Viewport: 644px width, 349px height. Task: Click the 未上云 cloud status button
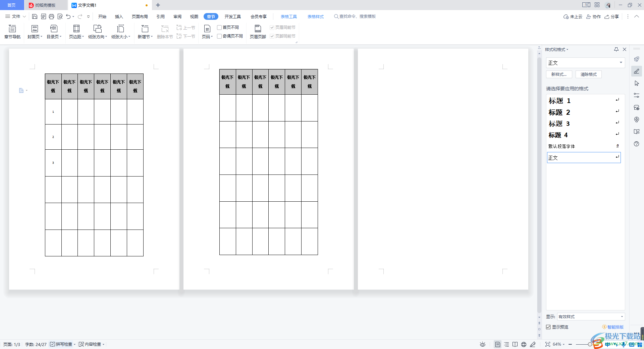(573, 16)
